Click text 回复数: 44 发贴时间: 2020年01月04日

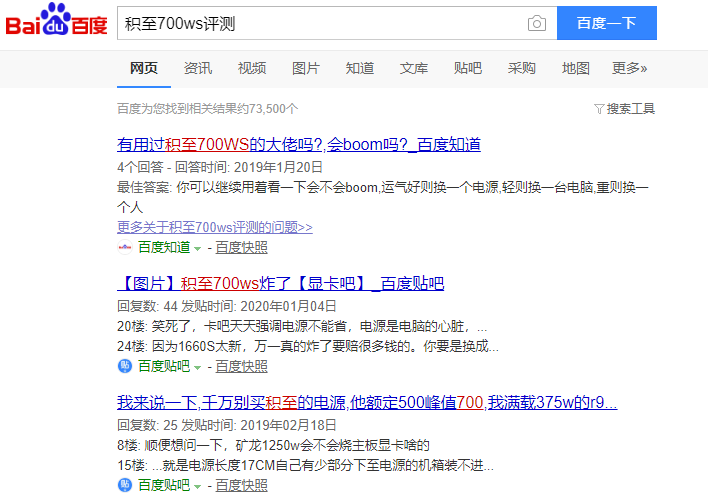click(x=227, y=306)
